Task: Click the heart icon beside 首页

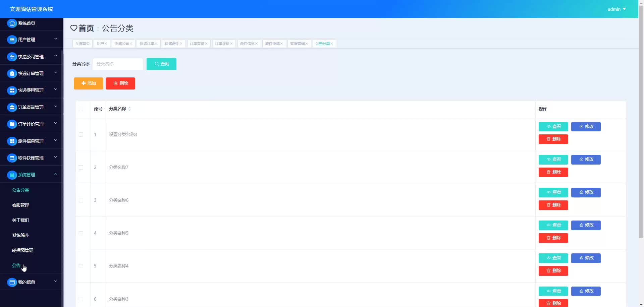Action: (74, 28)
